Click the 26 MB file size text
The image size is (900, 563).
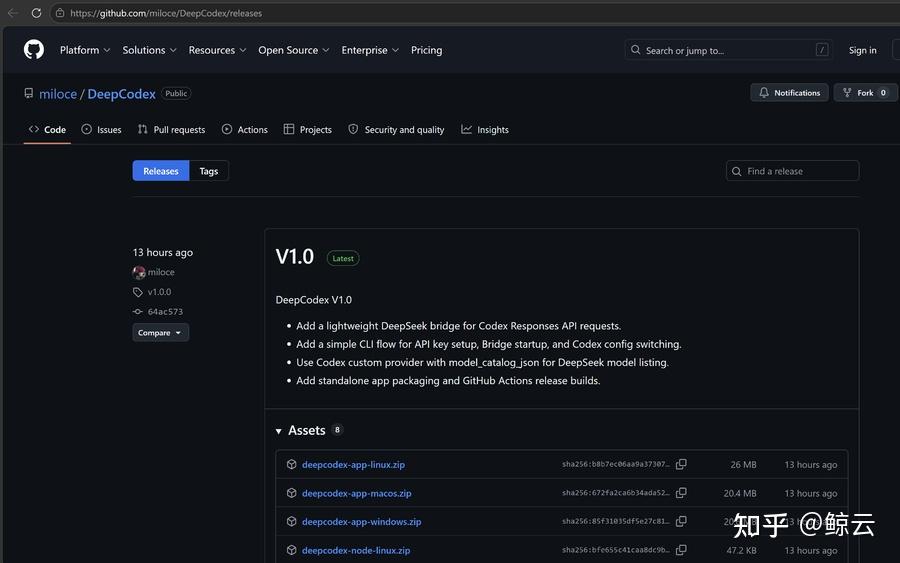tap(743, 464)
